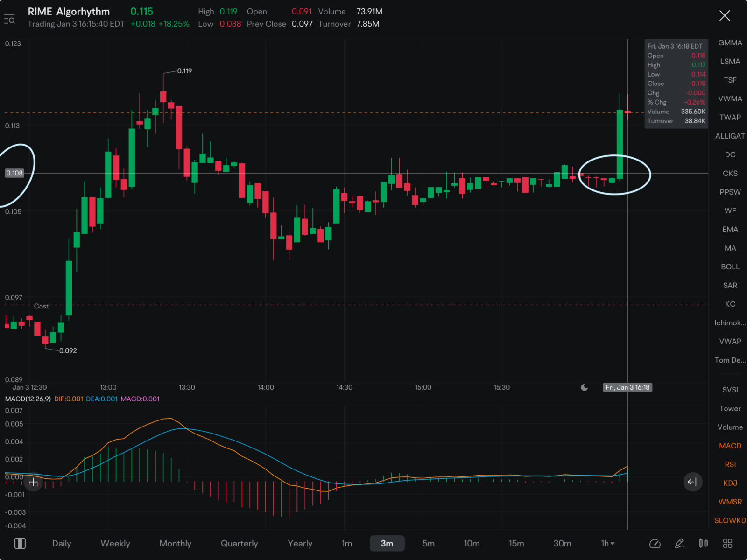Switch to the 30m interval
This screenshot has height=560, width=747.
click(x=562, y=543)
